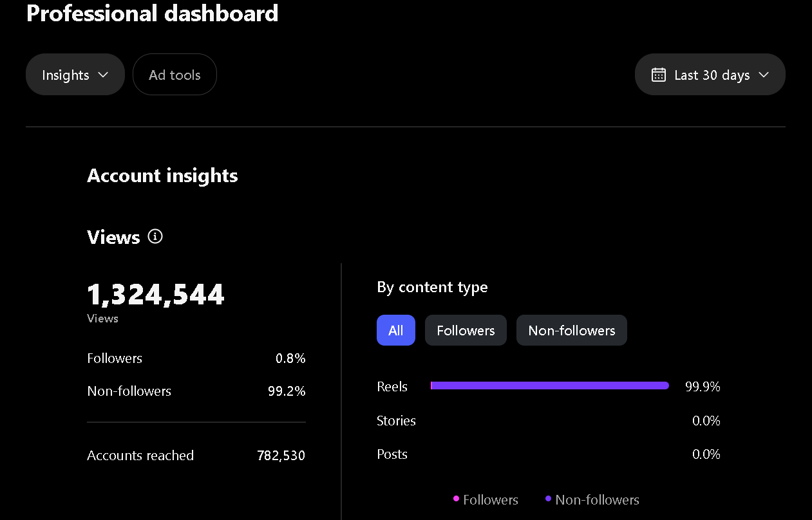
Task: Click the Reels content type label
Action: [392, 387]
